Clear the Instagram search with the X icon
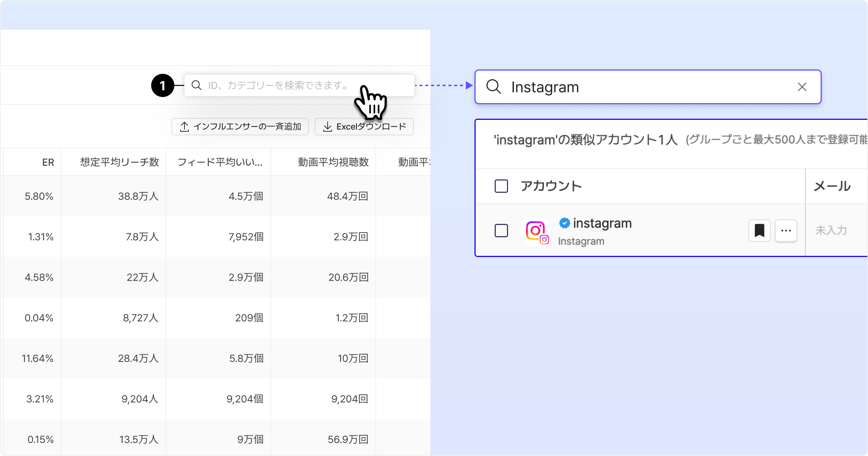This screenshot has width=868, height=456. pos(802,87)
